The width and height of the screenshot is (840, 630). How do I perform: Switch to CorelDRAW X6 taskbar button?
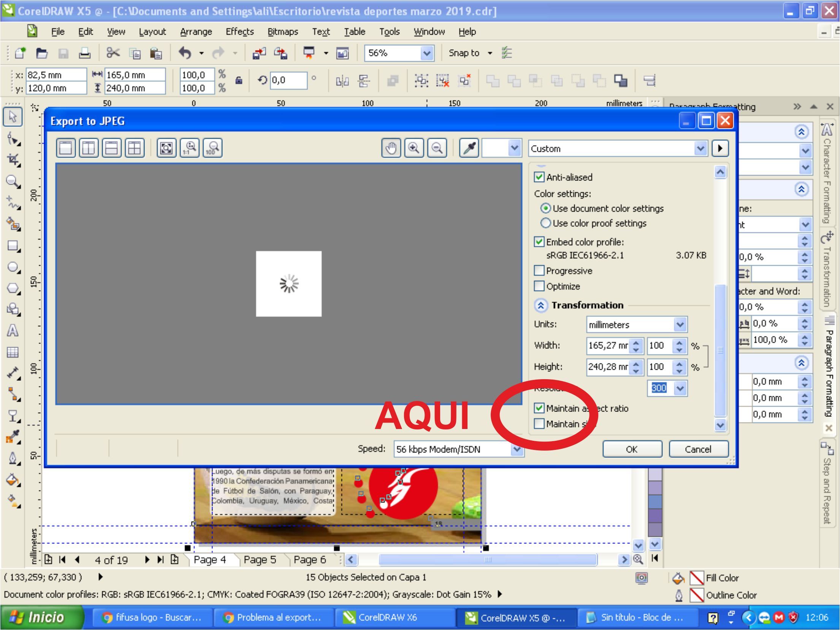coord(395,617)
